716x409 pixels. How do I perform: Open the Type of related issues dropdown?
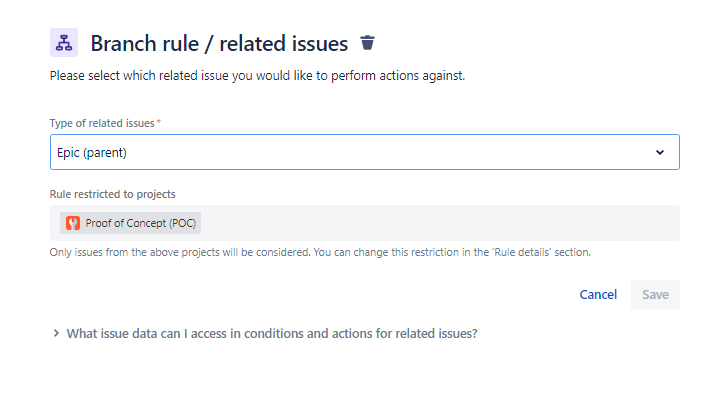pyautogui.click(x=365, y=152)
